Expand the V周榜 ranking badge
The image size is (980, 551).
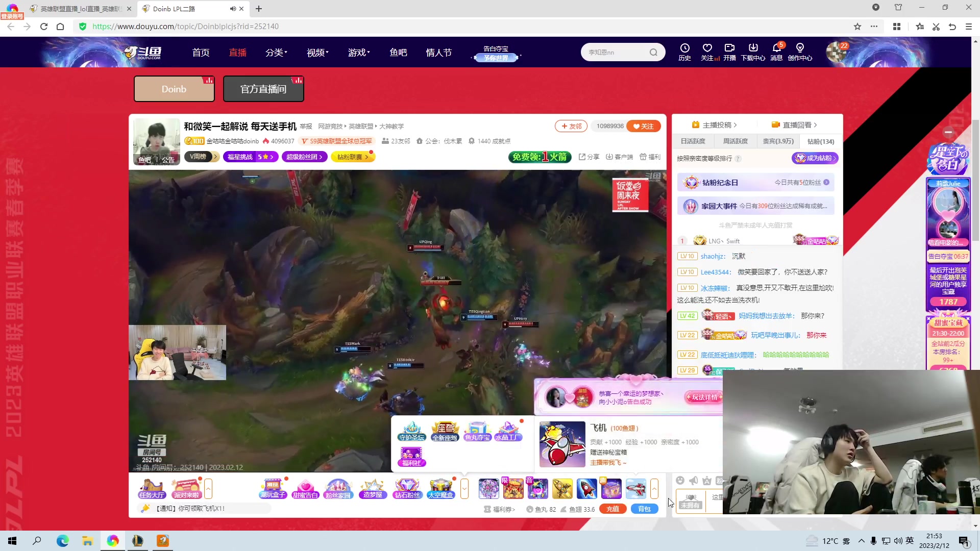(x=202, y=157)
